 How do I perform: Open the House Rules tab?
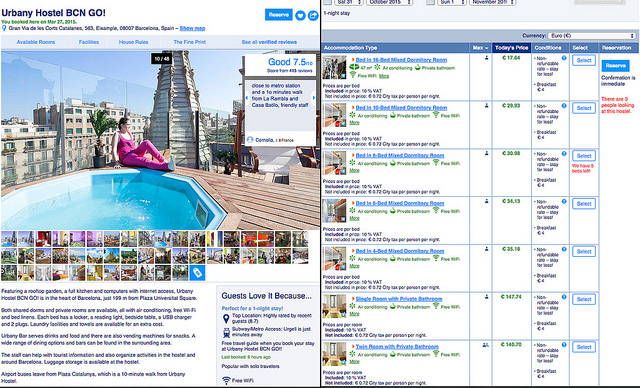(x=133, y=42)
